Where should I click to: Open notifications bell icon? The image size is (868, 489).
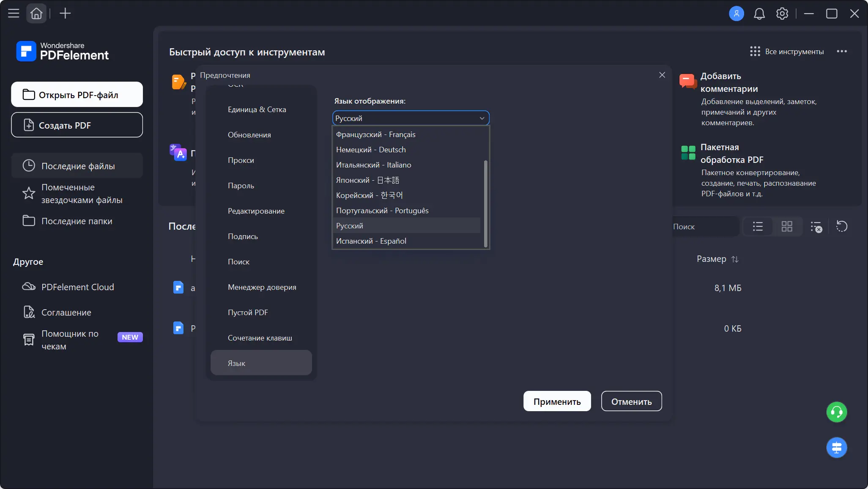tap(759, 14)
